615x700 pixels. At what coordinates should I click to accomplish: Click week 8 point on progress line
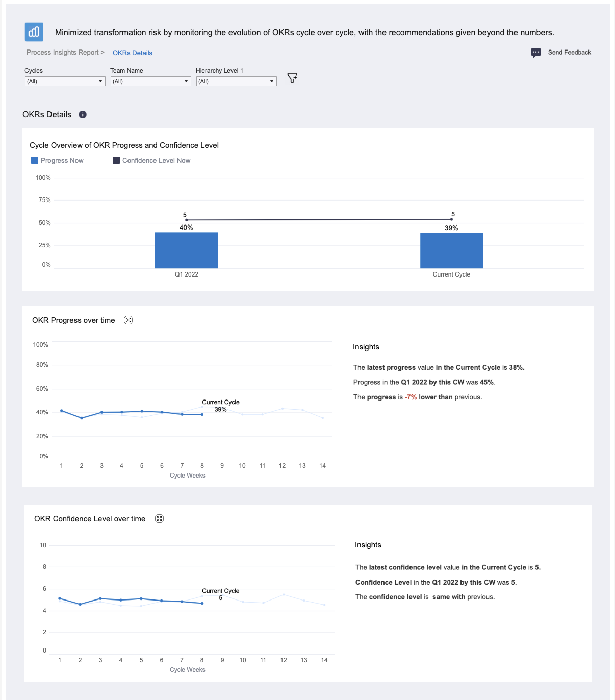click(202, 414)
